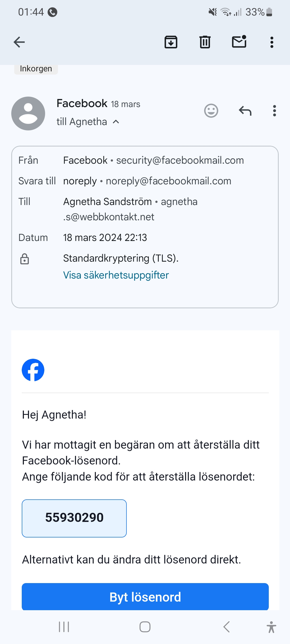Delete the email with trash icon
The width and height of the screenshot is (290, 644).
point(205,42)
